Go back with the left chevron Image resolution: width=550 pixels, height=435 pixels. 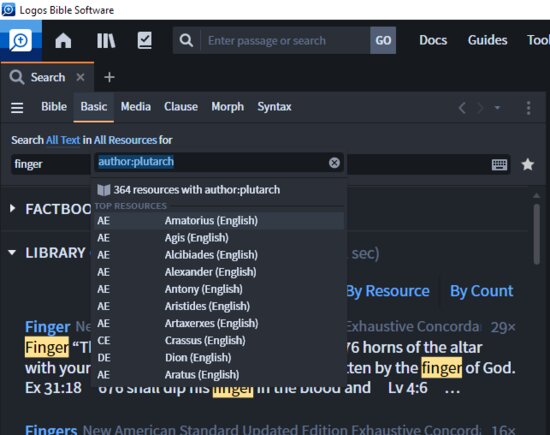pyautogui.click(x=462, y=108)
